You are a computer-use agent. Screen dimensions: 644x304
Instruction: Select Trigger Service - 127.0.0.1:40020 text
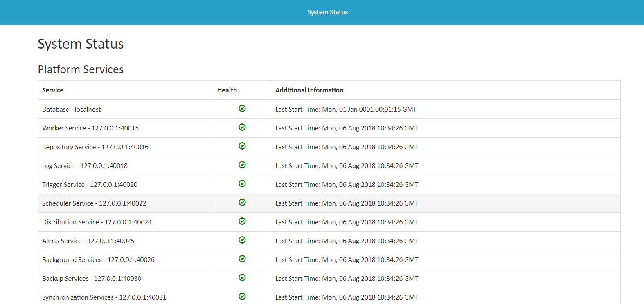[x=90, y=185]
